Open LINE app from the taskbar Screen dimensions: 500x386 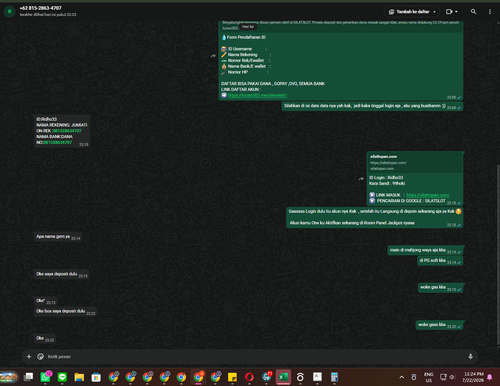62,377
